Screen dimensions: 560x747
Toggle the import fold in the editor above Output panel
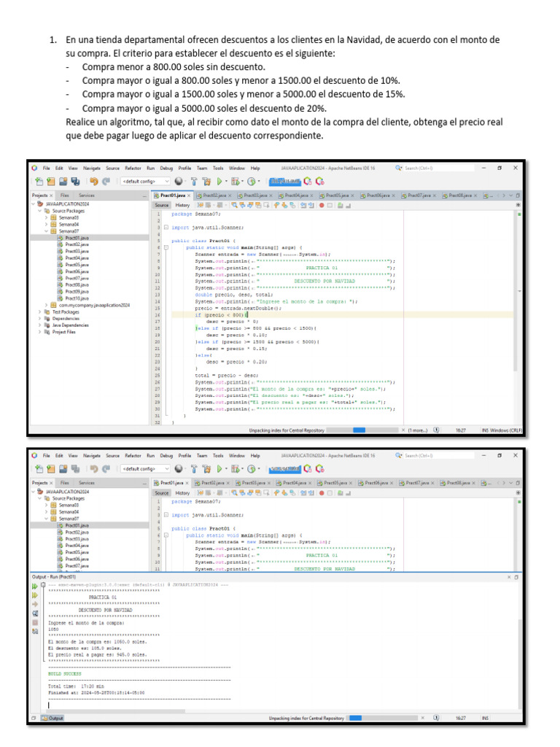coord(166,515)
